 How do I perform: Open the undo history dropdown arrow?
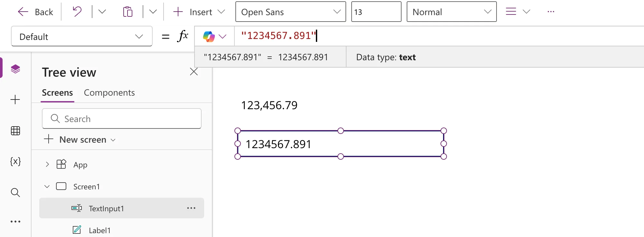point(102,12)
